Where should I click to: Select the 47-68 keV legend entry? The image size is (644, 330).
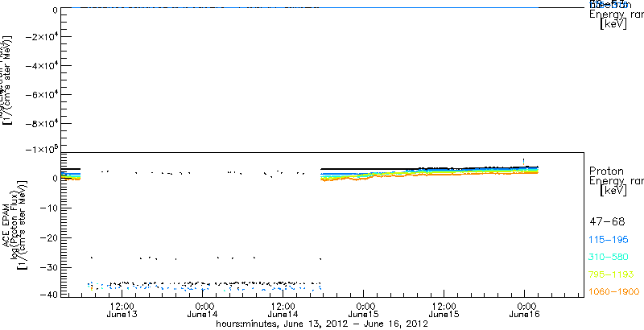pos(607,222)
